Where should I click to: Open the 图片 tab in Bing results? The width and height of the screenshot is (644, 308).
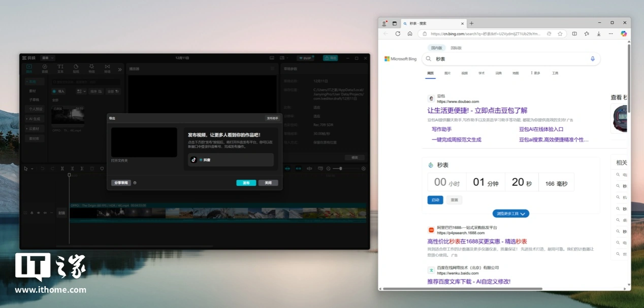coord(447,73)
